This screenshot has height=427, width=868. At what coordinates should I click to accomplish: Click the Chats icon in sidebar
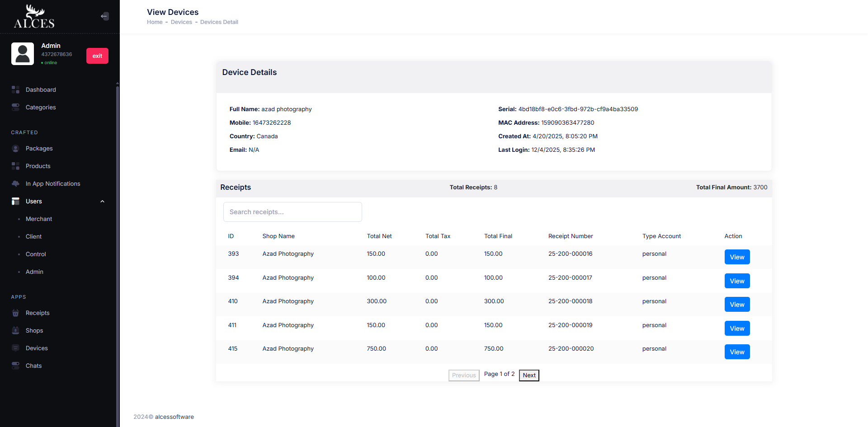click(x=15, y=366)
